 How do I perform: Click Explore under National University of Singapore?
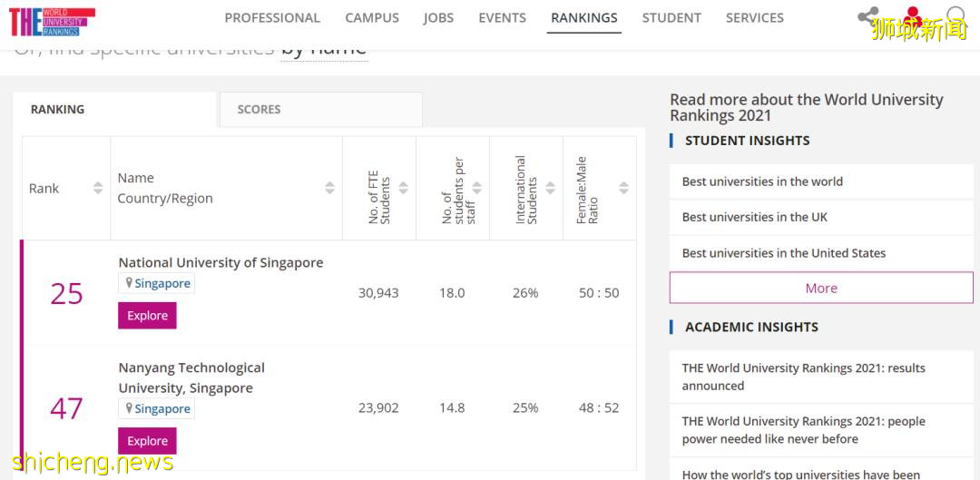point(147,316)
